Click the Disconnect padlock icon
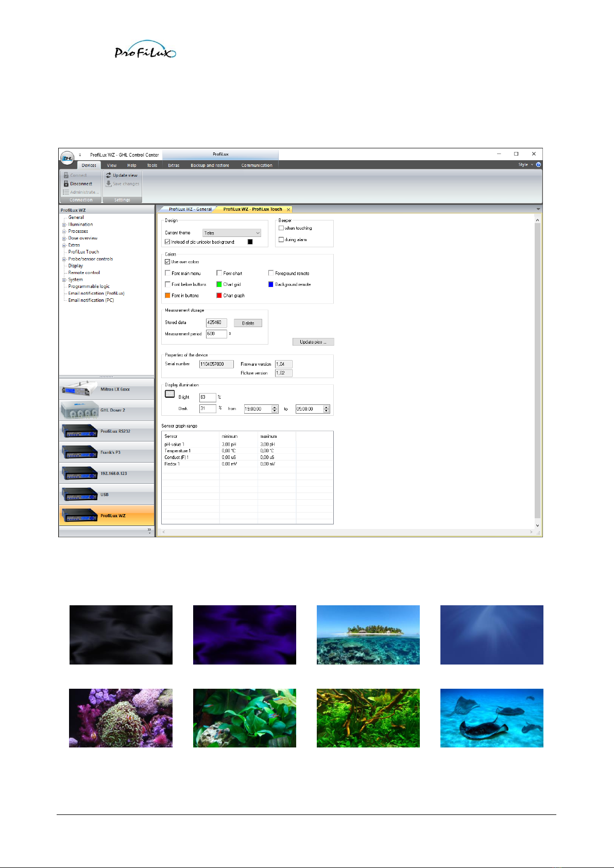The height and width of the screenshot is (868, 614). (66, 184)
